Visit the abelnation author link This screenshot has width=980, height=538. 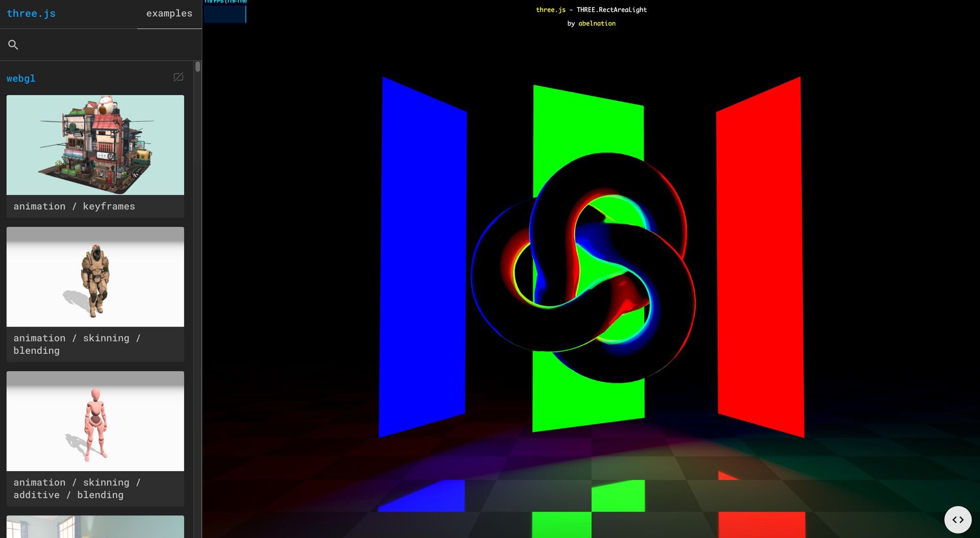tap(597, 23)
